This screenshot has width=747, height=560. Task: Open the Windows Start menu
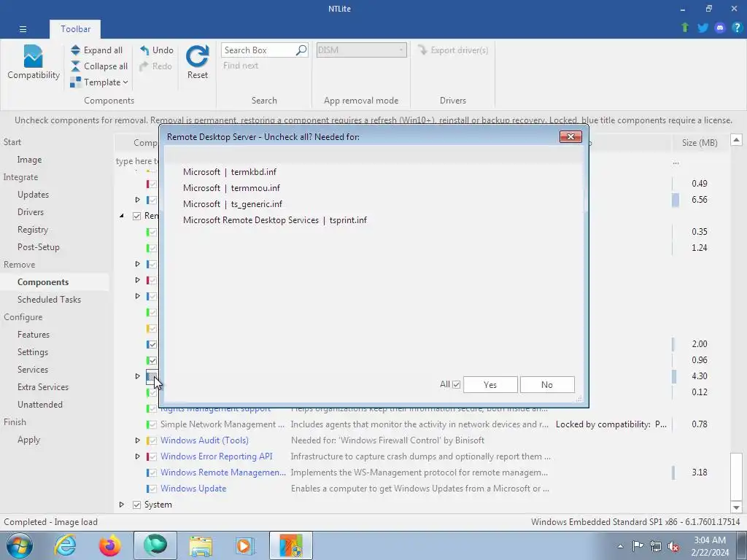tap(20, 545)
